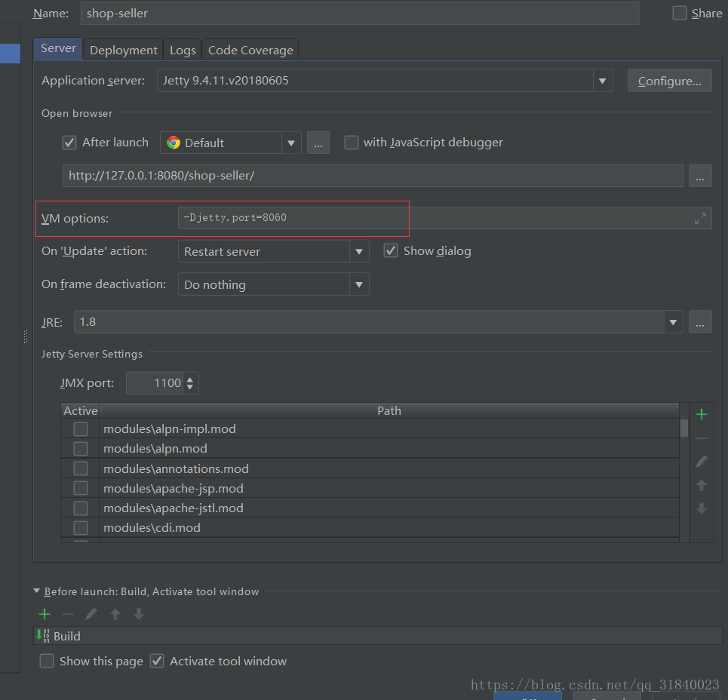Select modules\cdi.mod path text
This screenshot has height=700, width=728.
coord(152,528)
